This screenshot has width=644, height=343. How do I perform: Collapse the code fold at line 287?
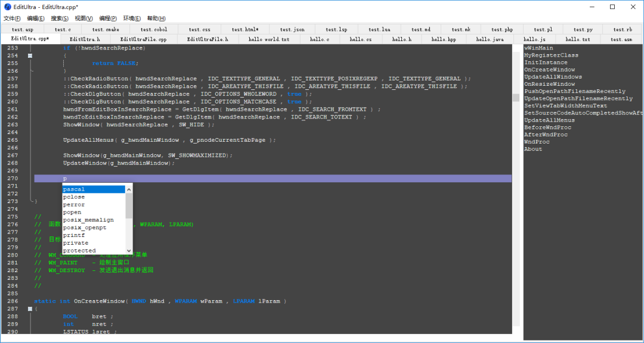tap(30, 308)
